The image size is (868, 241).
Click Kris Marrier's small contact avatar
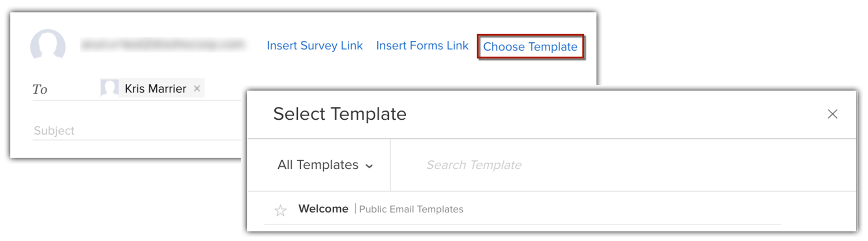coord(109,88)
